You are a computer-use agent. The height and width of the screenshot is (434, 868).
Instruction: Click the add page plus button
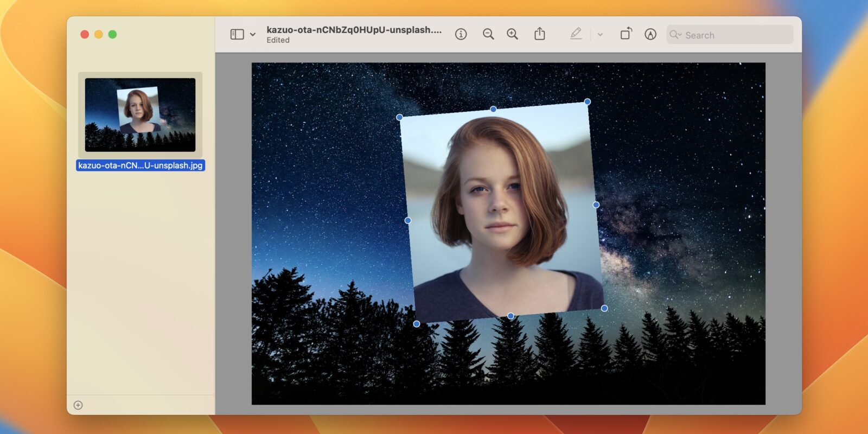[x=78, y=405]
